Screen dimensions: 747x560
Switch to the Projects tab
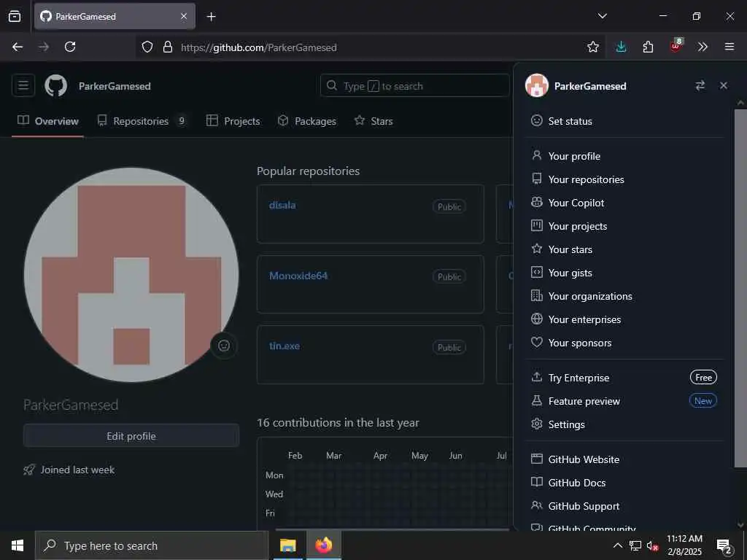click(x=233, y=121)
